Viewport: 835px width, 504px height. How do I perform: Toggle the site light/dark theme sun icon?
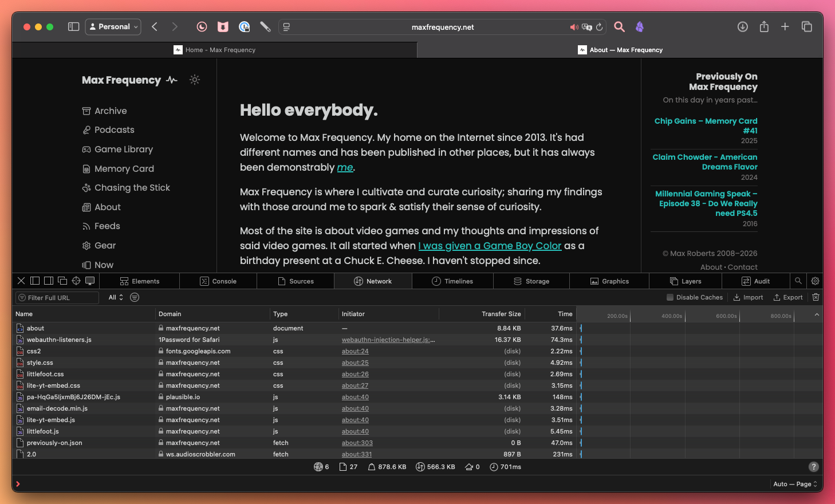(x=195, y=80)
